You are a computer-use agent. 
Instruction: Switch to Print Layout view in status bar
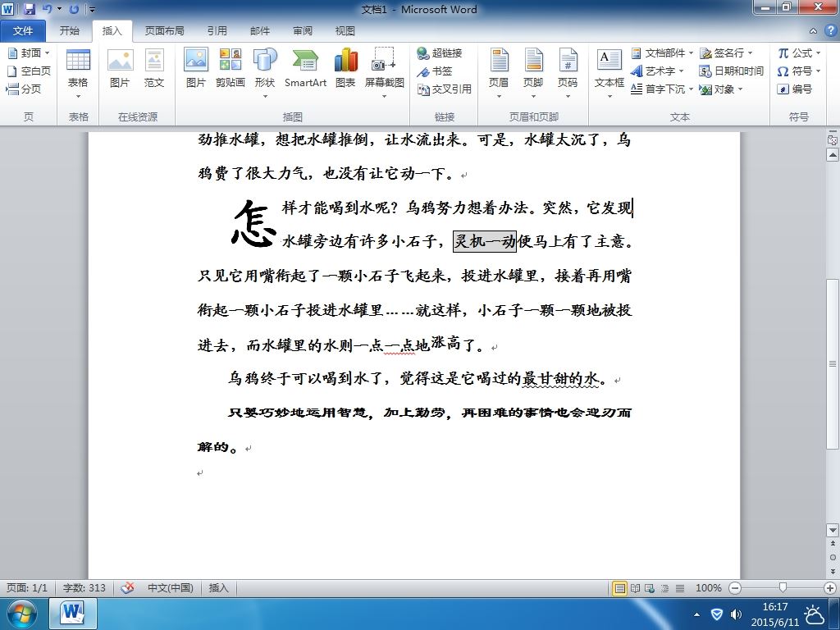click(620, 588)
